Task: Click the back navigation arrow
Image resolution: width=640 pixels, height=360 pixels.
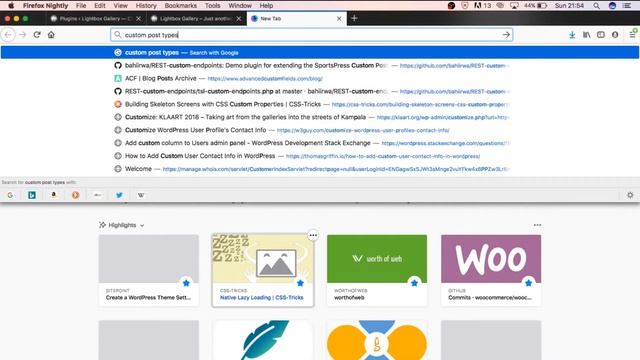Action: tap(8, 35)
